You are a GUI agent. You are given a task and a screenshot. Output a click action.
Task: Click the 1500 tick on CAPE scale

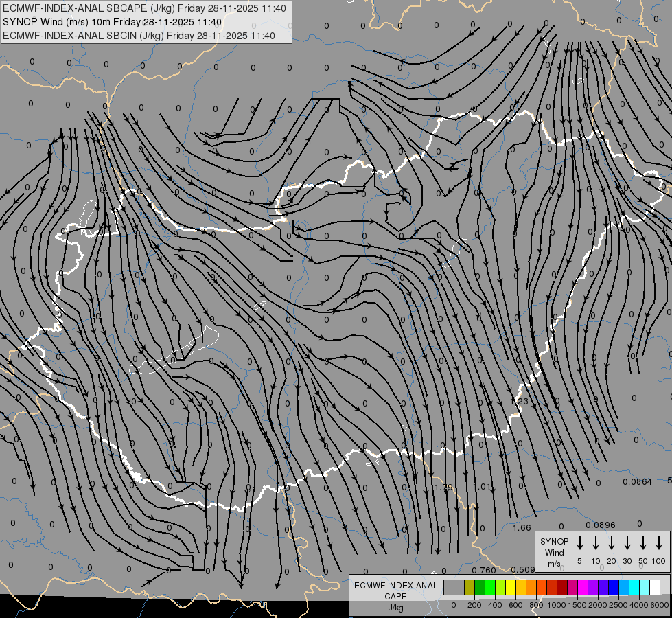(577, 605)
